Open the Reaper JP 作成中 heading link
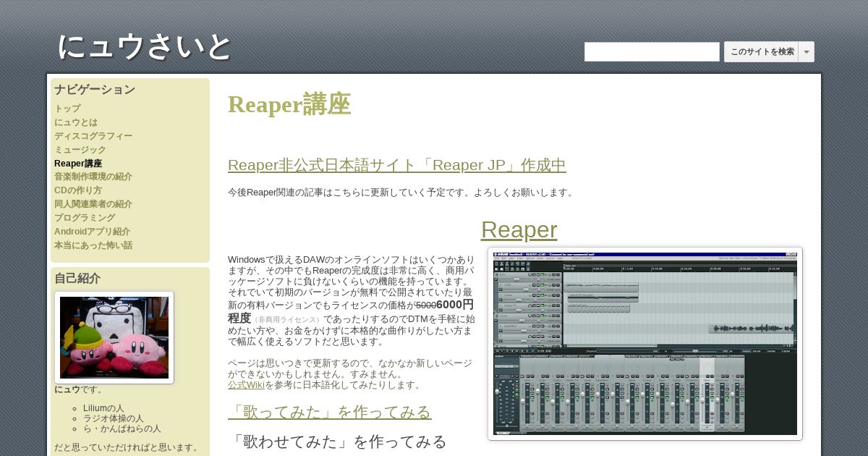The image size is (868, 456). click(x=397, y=165)
